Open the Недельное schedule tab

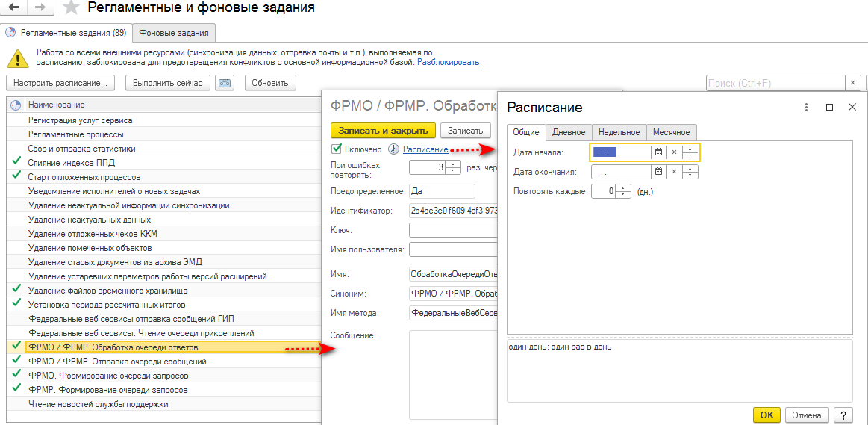[619, 132]
